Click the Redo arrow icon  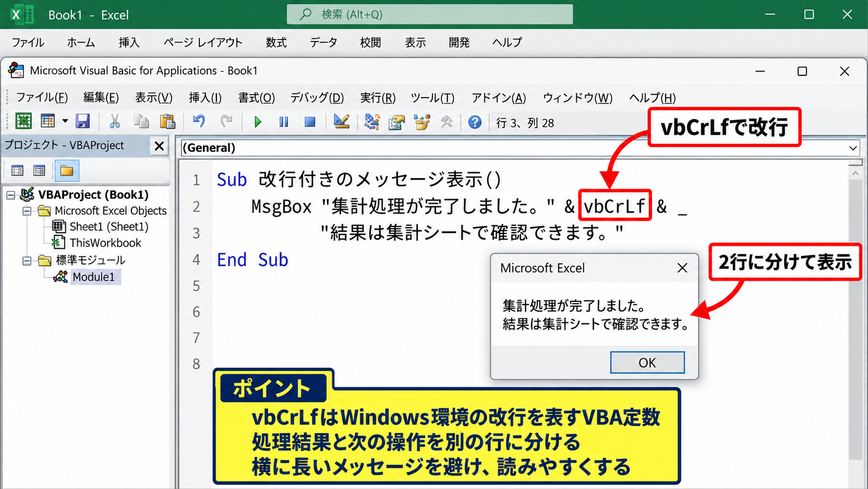[x=226, y=122]
